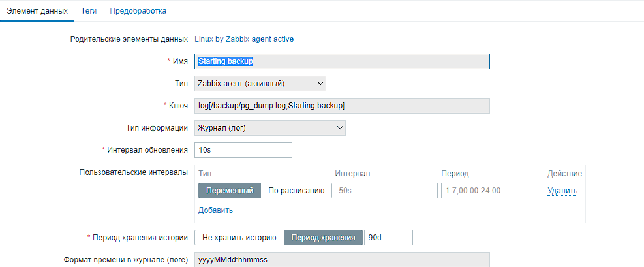Select the Переменный interval type
This screenshot has width=644, height=267.
229,191
